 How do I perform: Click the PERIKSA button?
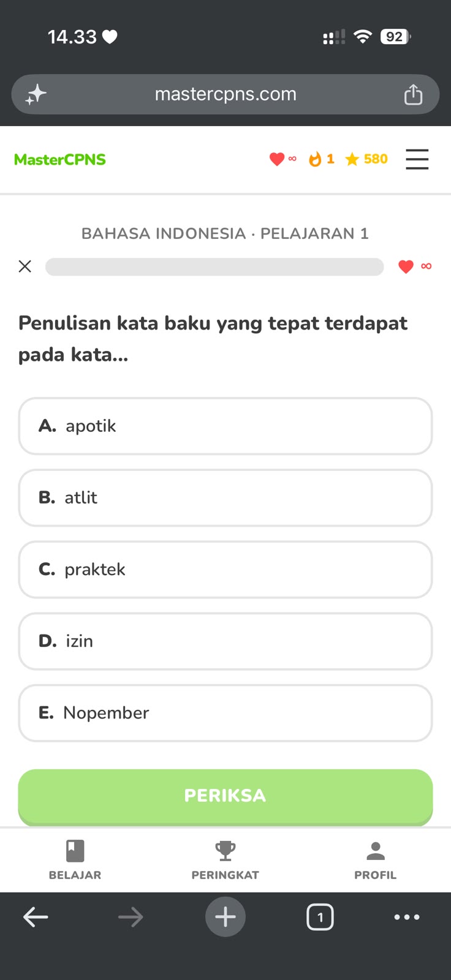(x=225, y=796)
